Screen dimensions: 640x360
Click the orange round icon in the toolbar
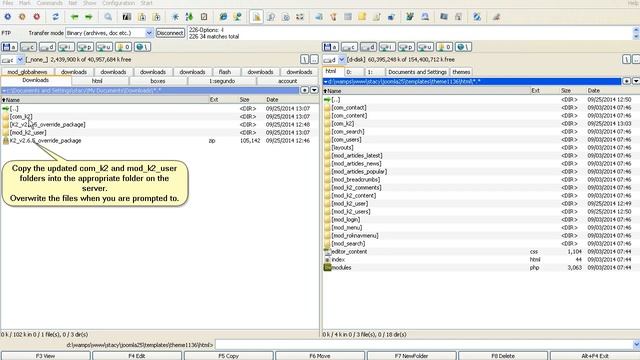(x=22, y=17)
